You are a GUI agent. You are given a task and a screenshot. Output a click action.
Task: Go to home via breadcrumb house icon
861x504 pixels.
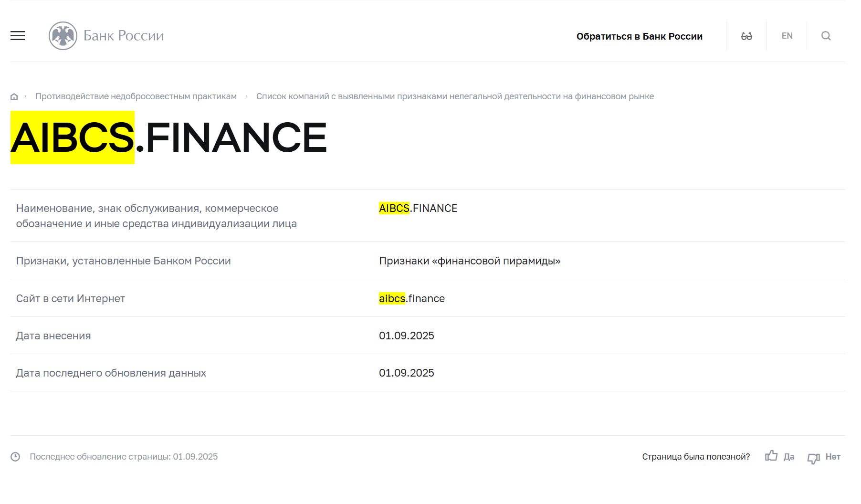point(14,97)
